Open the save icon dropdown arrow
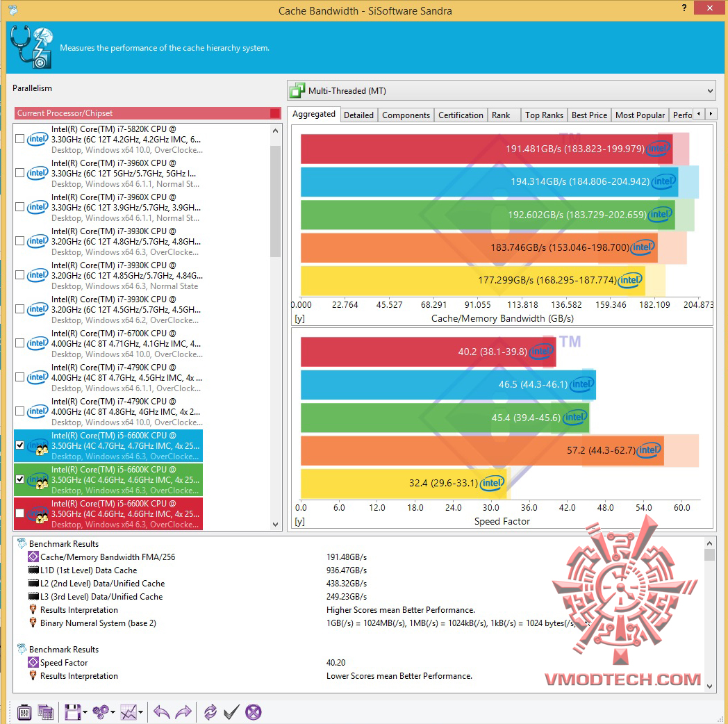Screen dimensions: 728x724 pos(85,712)
